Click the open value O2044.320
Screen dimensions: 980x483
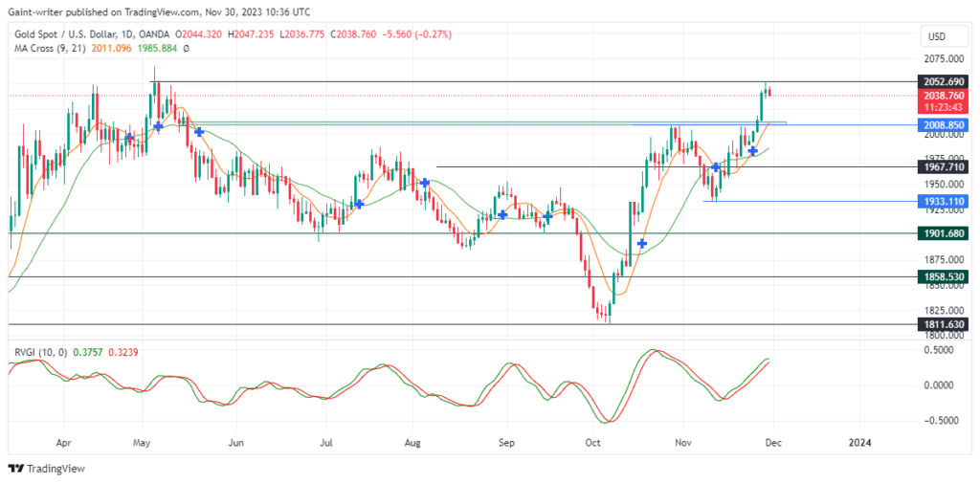click(199, 35)
